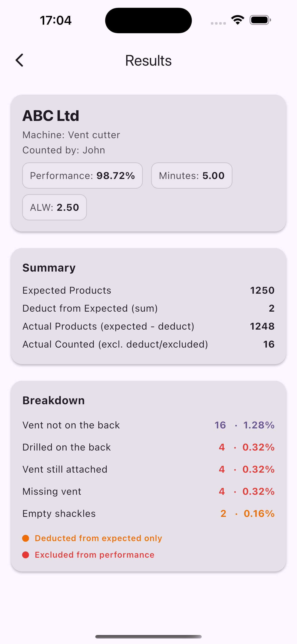Tap the home indicator bar at bottom
Screen dimensions: 297x644
point(148,636)
